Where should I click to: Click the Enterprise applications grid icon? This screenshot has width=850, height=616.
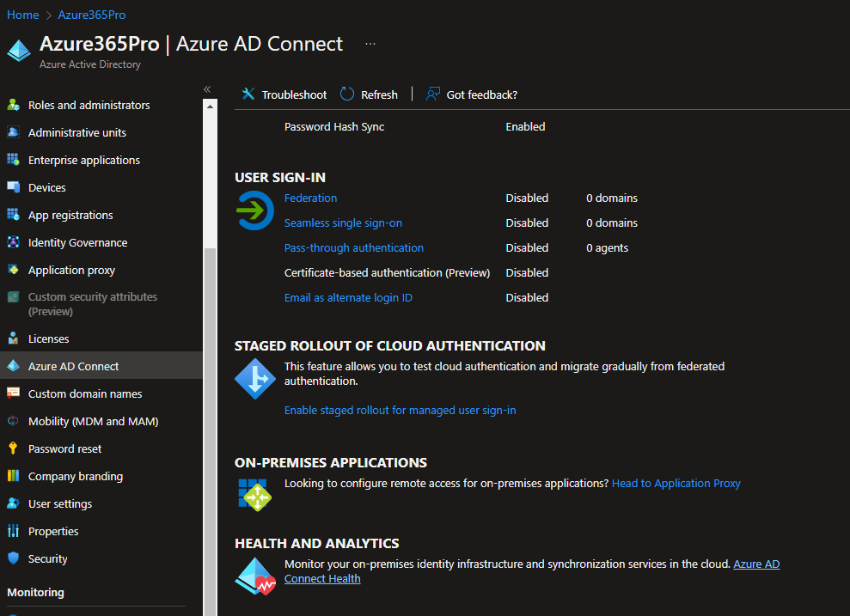pyautogui.click(x=14, y=160)
